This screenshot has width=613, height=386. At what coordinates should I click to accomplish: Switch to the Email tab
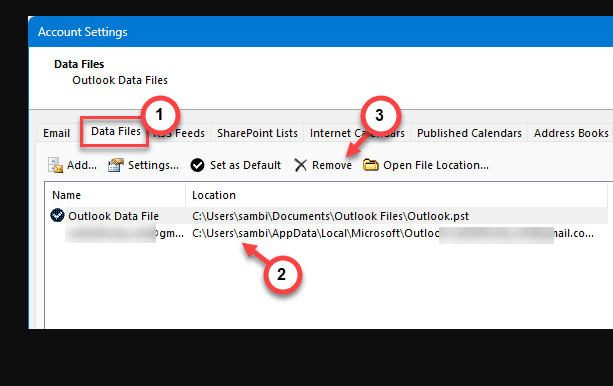(x=56, y=133)
